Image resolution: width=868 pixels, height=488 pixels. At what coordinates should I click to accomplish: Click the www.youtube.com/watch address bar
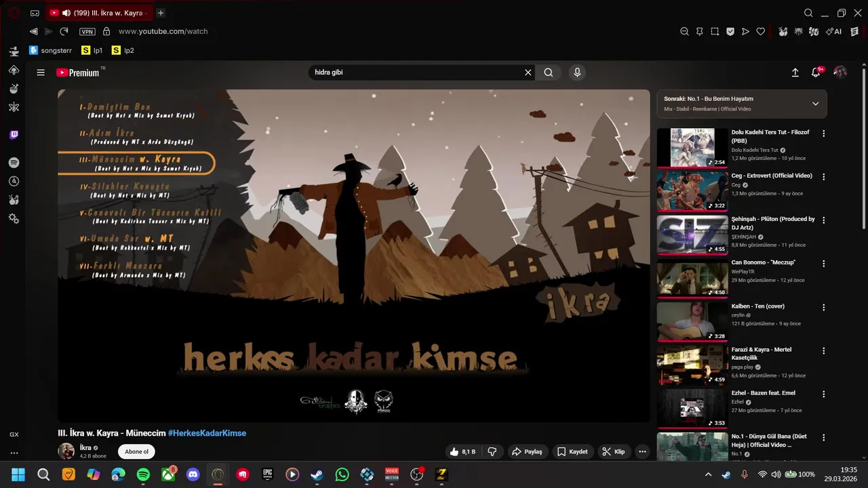(163, 31)
